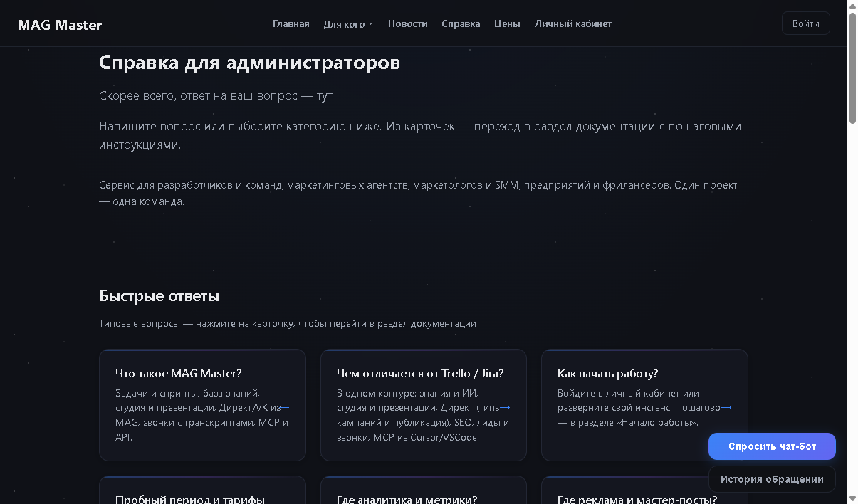This screenshot has height=504, width=858.
Task: Click the vertical scrollbar thumb
Action: [x=852, y=68]
